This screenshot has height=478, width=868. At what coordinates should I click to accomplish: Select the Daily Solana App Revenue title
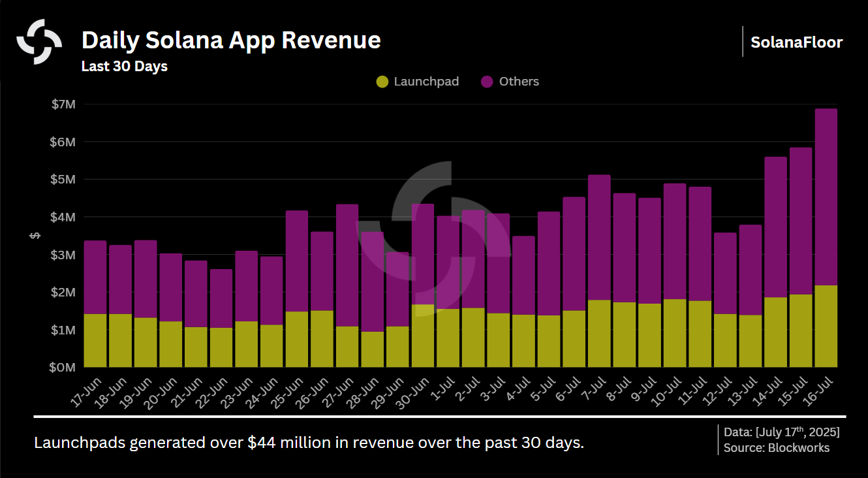point(231,40)
